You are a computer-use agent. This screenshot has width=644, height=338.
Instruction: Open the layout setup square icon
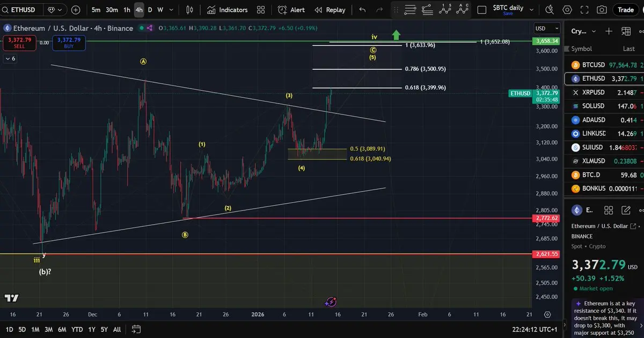pos(481,10)
